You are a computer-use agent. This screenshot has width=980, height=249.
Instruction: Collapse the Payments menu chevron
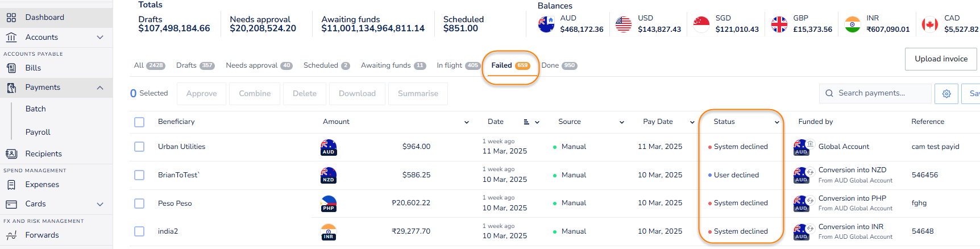[100, 88]
